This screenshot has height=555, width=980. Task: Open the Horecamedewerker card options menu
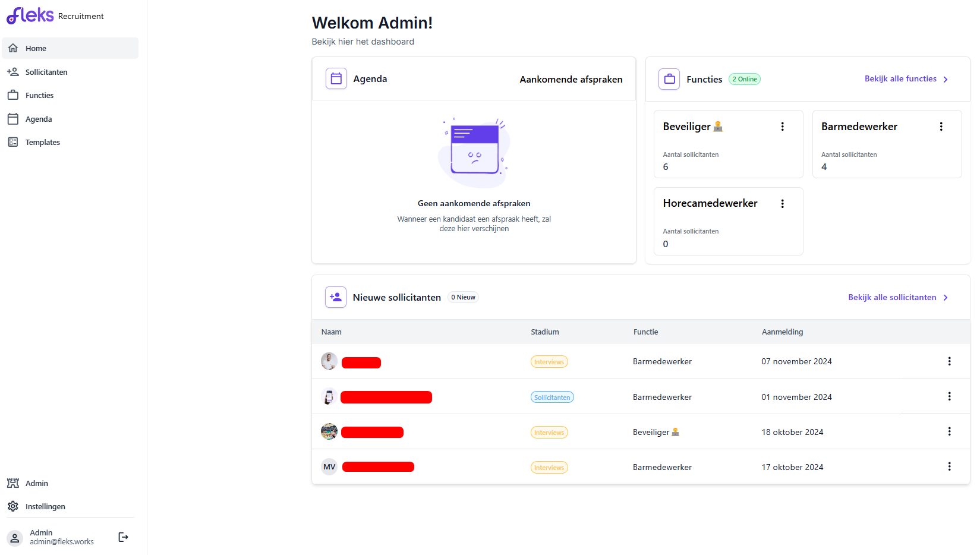(782, 203)
